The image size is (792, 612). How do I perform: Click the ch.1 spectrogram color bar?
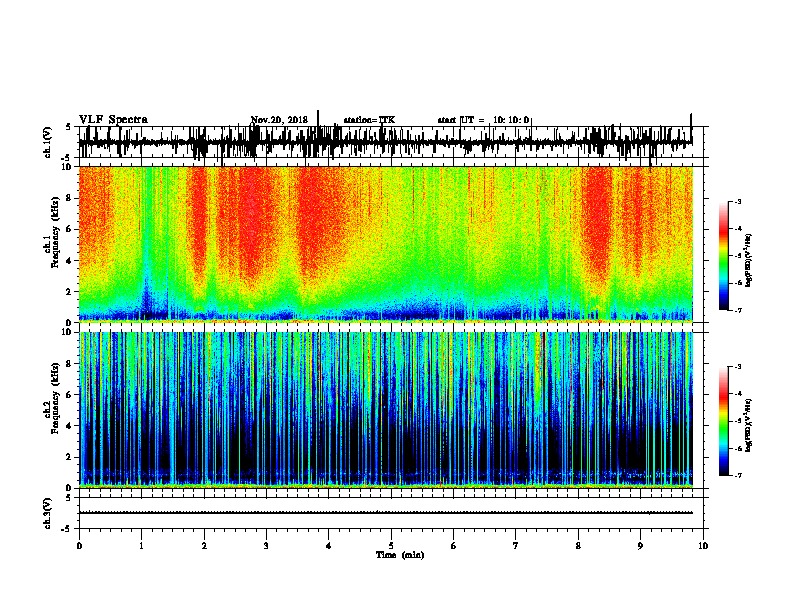[723, 256]
